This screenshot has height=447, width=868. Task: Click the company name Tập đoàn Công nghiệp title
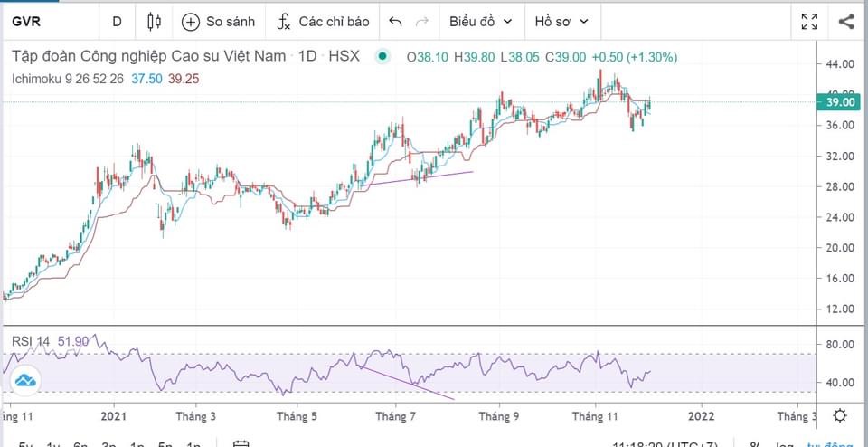point(149,56)
